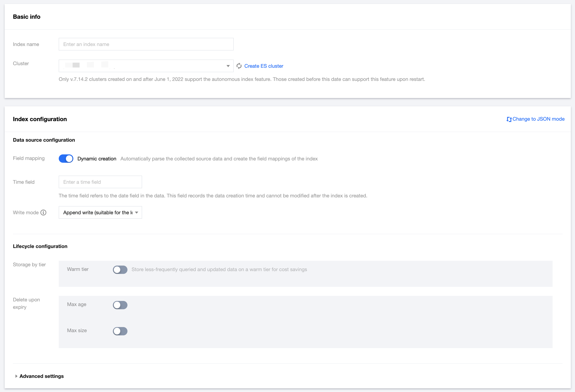Enable the Warm tier storage toggle
The height and width of the screenshot is (392, 575).
click(x=120, y=269)
